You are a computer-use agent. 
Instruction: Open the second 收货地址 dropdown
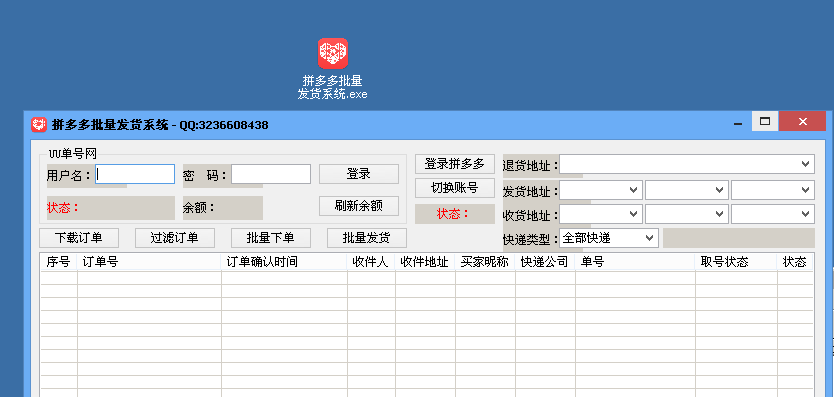687,214
